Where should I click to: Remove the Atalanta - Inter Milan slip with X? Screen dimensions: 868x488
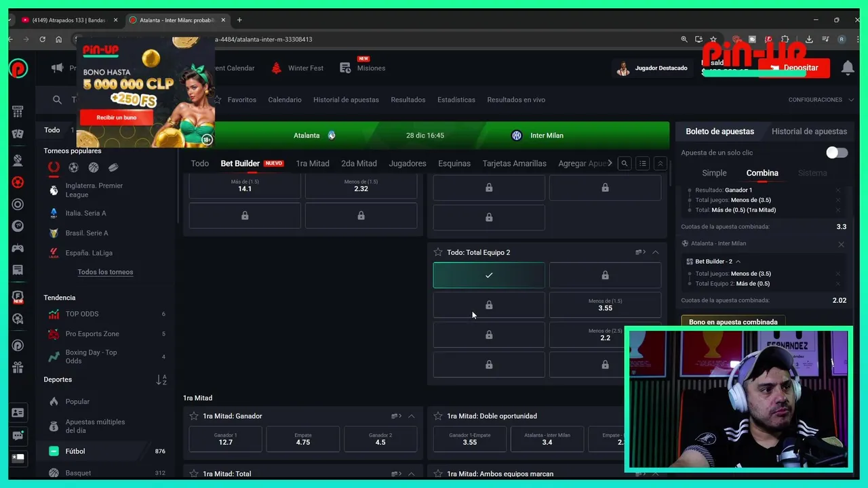(841, 244)
